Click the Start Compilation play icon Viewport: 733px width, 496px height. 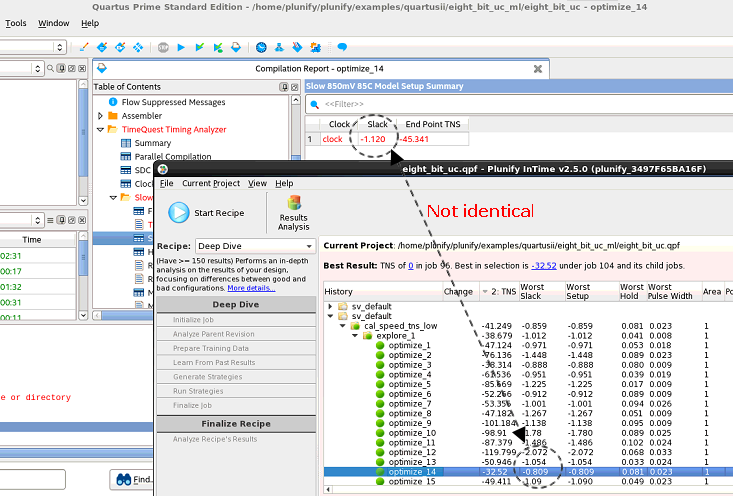181,47
